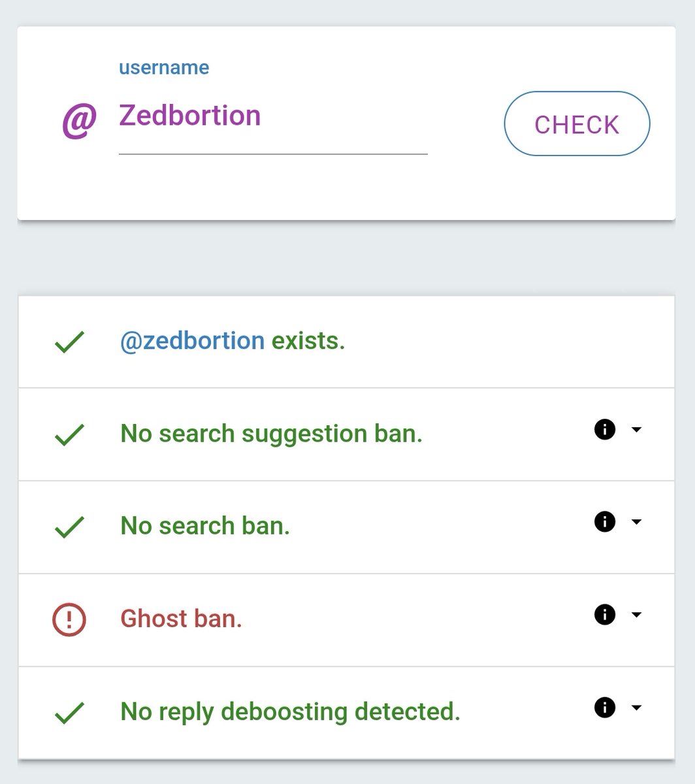The height and width of the screenshot is (784, 695).
Task: Click the purple @ symbol icon
Action: click(x=80, y=121)
